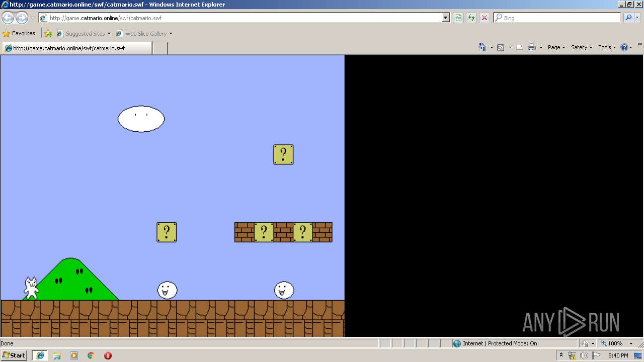Click the Stop loading icon

tap(485, 18)
